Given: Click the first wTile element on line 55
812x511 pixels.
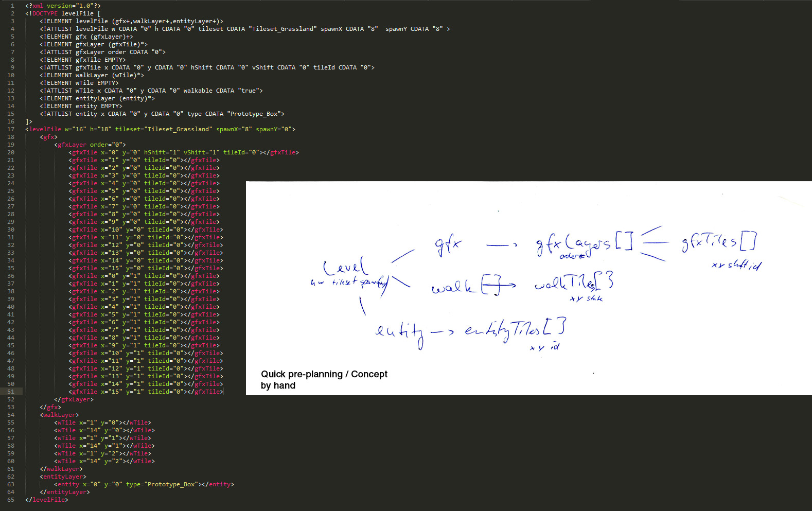Looking at the screenshot, I should (102, 422).
